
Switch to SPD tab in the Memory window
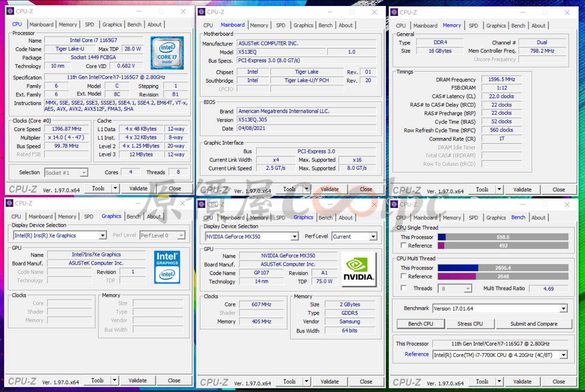tap(473, 25)
